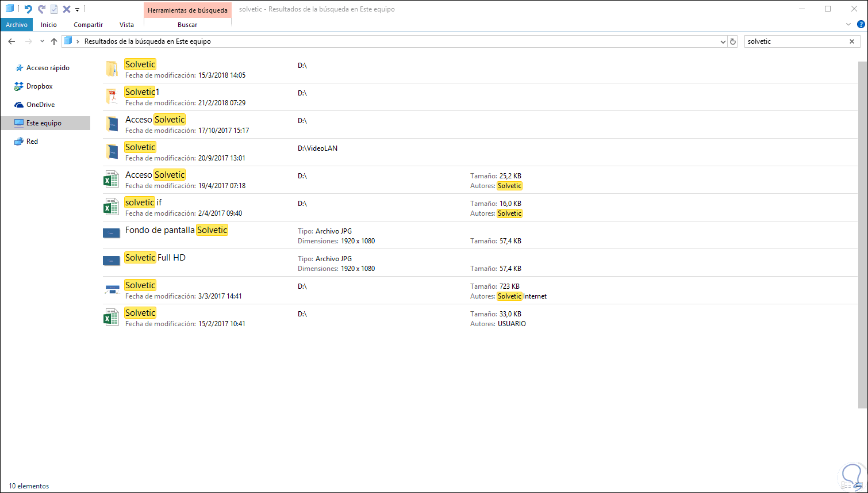Click the author text USUARIO
868x493 pixels.
pyautogui.click(x=512, y=324)
